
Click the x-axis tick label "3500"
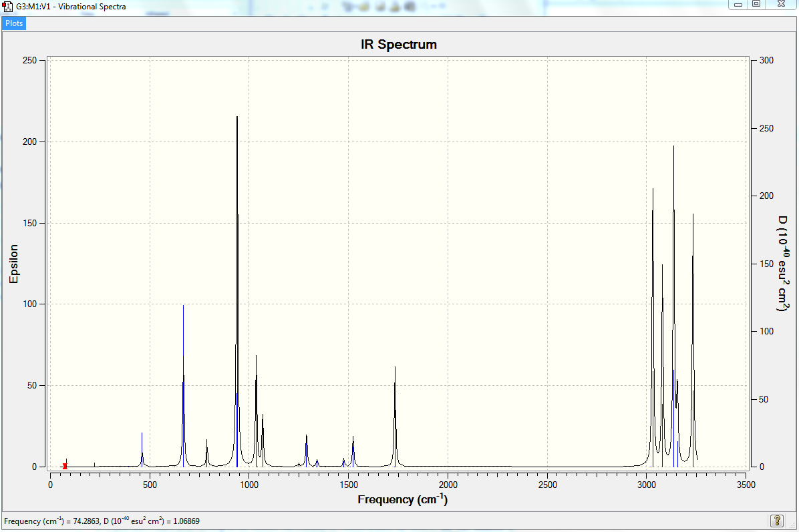pos(746,485)
